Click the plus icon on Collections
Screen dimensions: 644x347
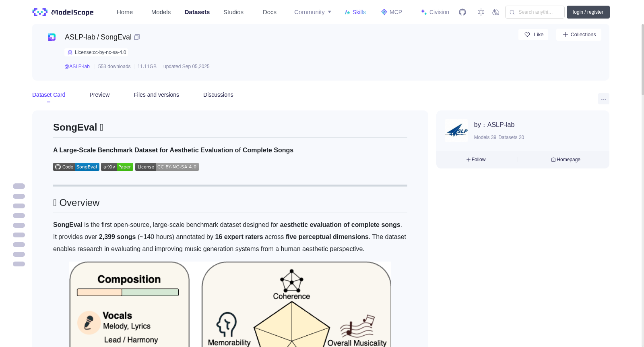click(566, 35)
